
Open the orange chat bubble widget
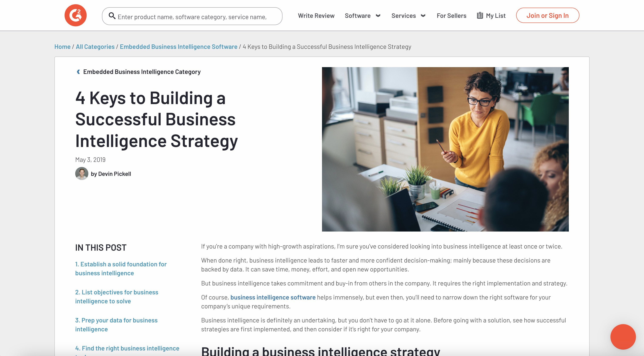[x=623, y=337]
